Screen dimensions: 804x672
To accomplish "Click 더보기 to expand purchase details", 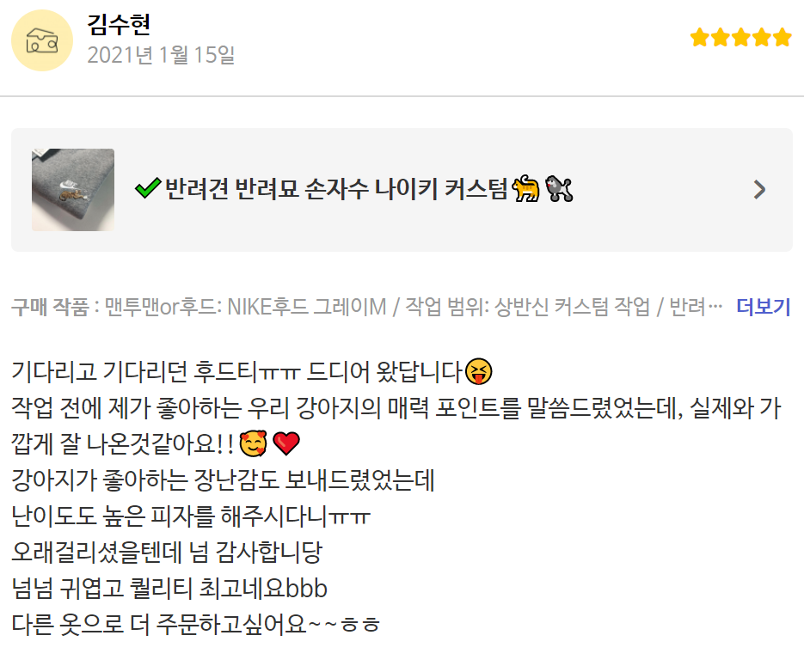I will click(764, 307).
